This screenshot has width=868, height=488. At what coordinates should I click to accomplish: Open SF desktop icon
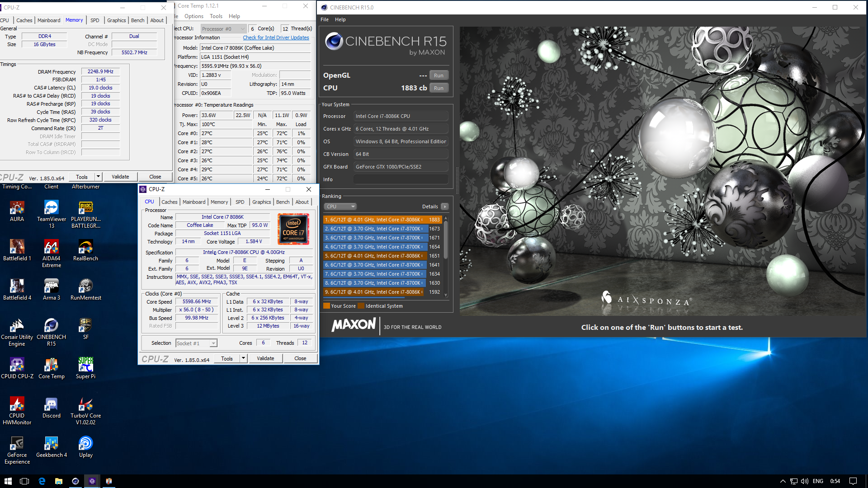[86, 329]
